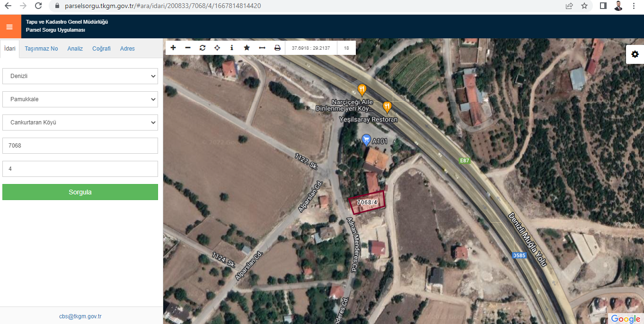Click the Google logo on the map
Viewport: 644px width, 324px height.
click(x=625, y=319)
